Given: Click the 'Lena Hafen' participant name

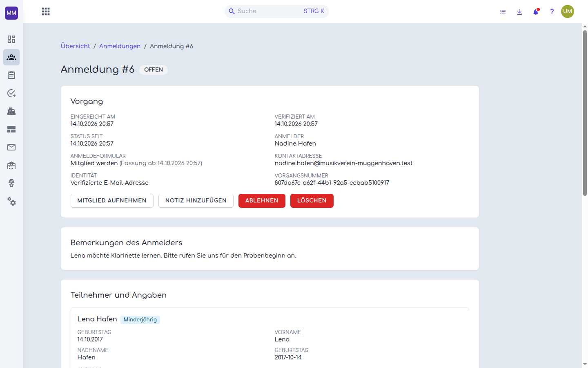Looking at the screenshot, I should coord(97,319).
